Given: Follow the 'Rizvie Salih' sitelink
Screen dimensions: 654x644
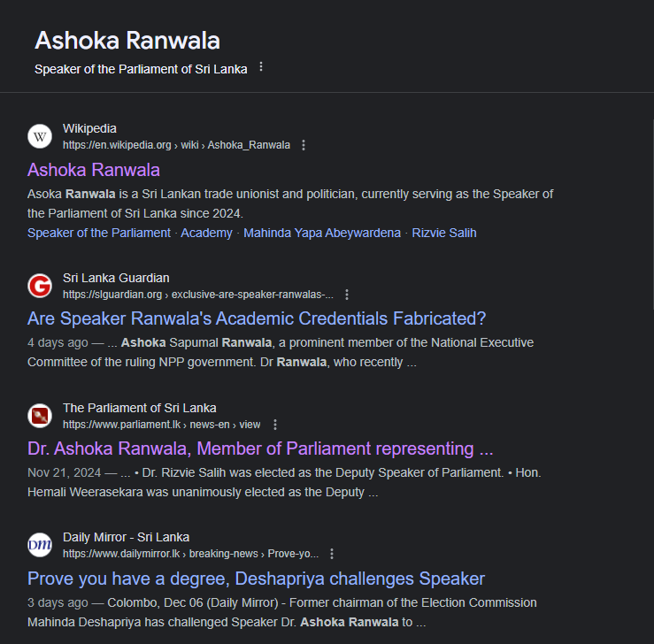Looking at the screenshot, I should click(x=442, y=233).
